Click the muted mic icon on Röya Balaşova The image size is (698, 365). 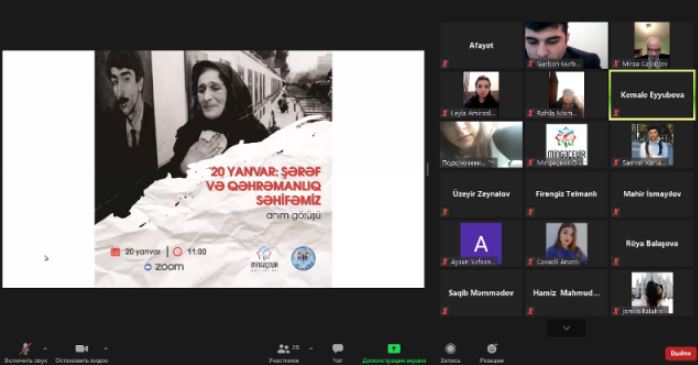616,262
